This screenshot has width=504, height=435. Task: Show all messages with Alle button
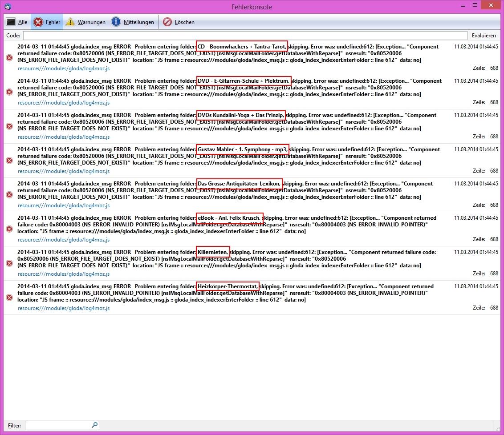click(x=17, y=22)
